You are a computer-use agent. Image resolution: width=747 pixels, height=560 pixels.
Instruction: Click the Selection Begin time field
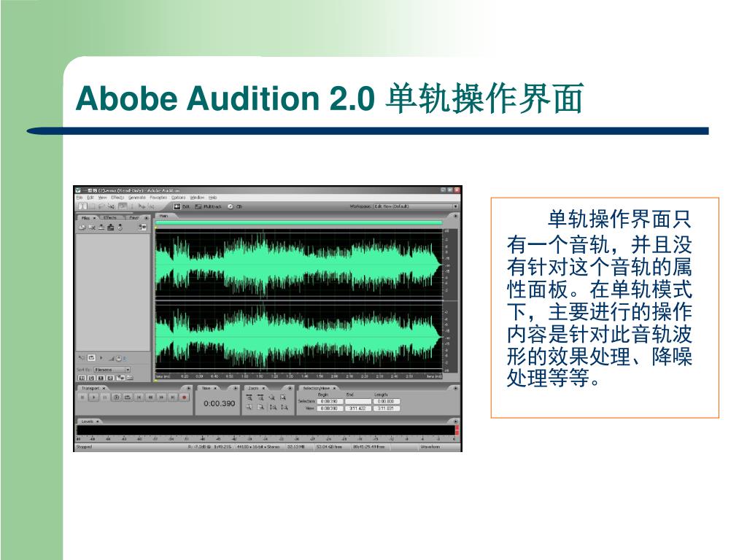coord(330,402)
